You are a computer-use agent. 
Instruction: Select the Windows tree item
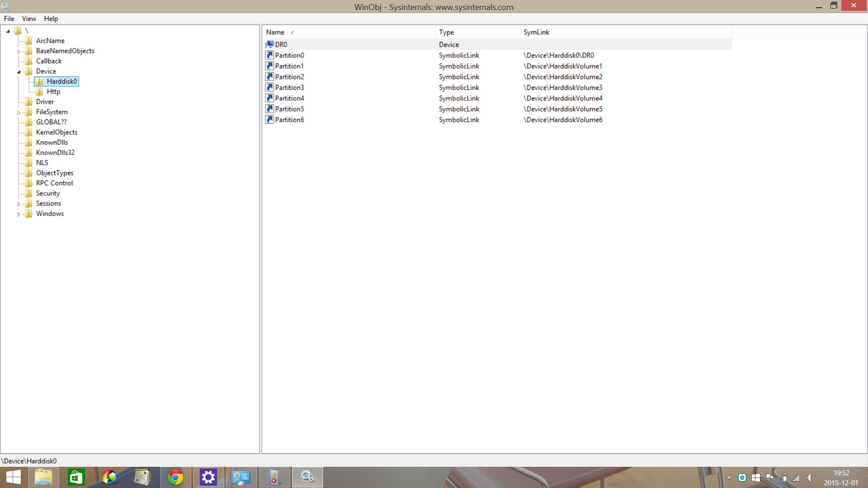coord(50,214)
